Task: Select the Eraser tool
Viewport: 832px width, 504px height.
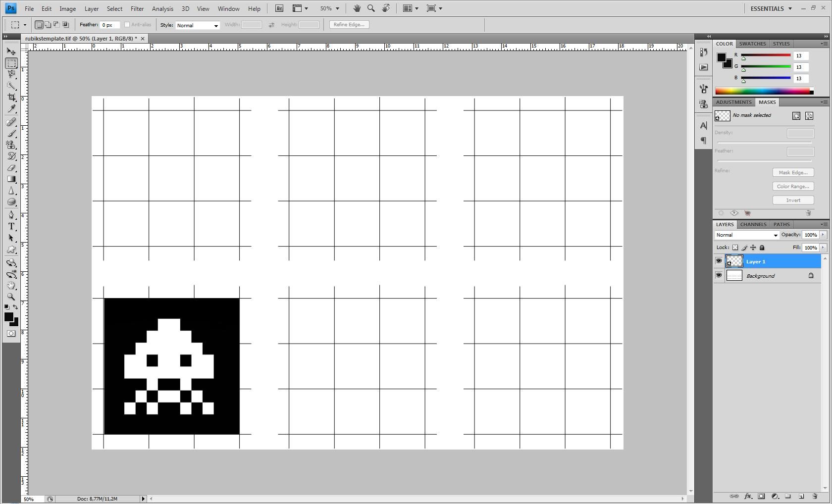Action: [x=11, y=168]
